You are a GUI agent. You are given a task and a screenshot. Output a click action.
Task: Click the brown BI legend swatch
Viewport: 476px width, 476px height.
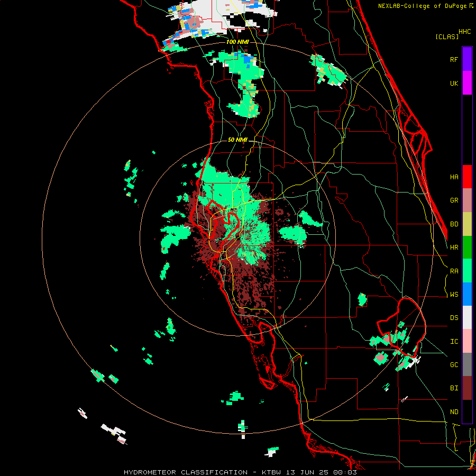pos(467,388)
